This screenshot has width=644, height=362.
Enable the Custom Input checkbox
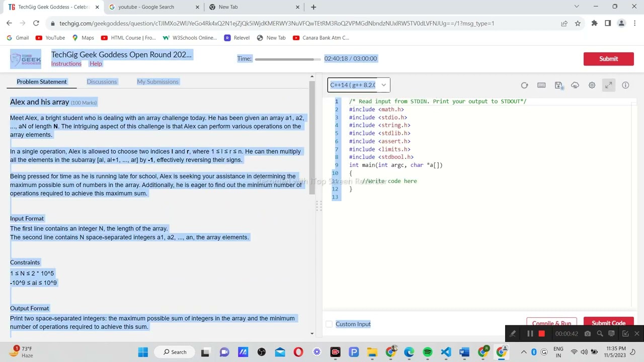(x=329, y=324)
